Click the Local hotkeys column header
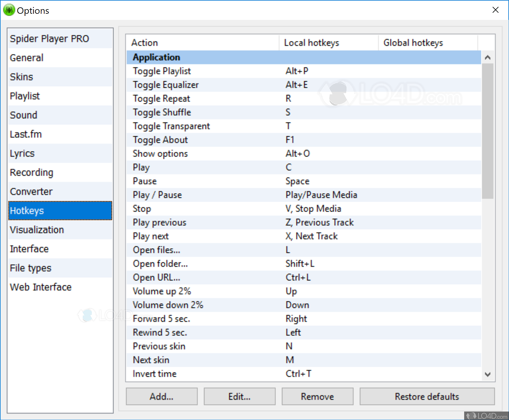Image resolution: width=509 pixels, height=420 pixels. pyautogui.click(x=311, y=42)
